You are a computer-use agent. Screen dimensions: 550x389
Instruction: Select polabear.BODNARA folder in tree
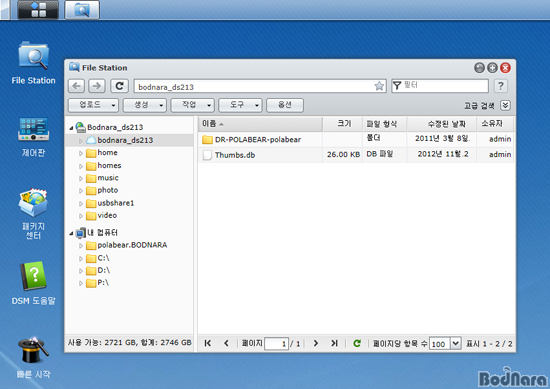point(132,245)
